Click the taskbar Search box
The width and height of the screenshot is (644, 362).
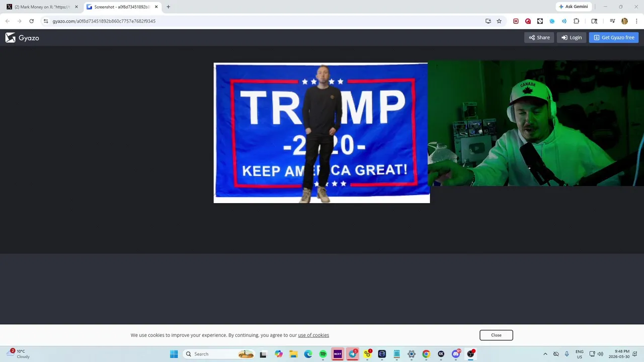219,354
